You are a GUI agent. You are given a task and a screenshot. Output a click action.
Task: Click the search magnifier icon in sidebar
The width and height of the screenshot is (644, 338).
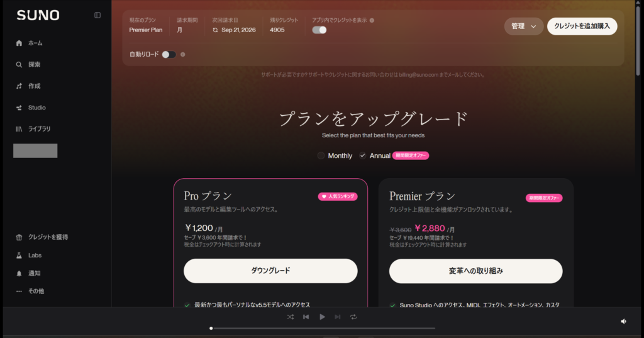(19, 65)
